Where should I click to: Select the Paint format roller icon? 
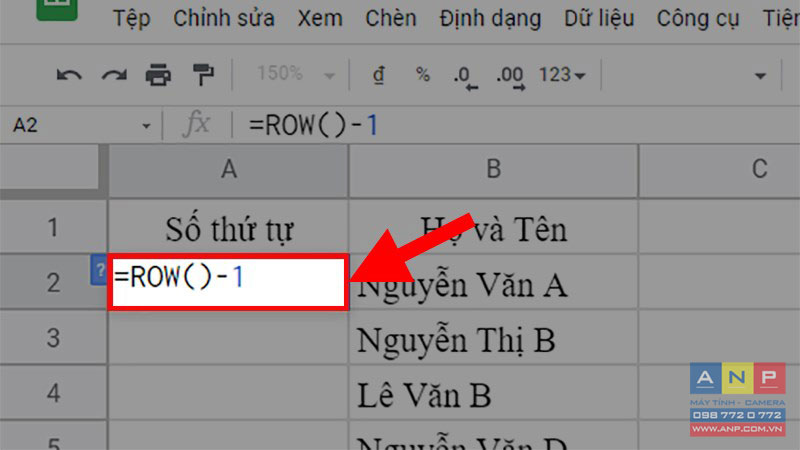203,74
